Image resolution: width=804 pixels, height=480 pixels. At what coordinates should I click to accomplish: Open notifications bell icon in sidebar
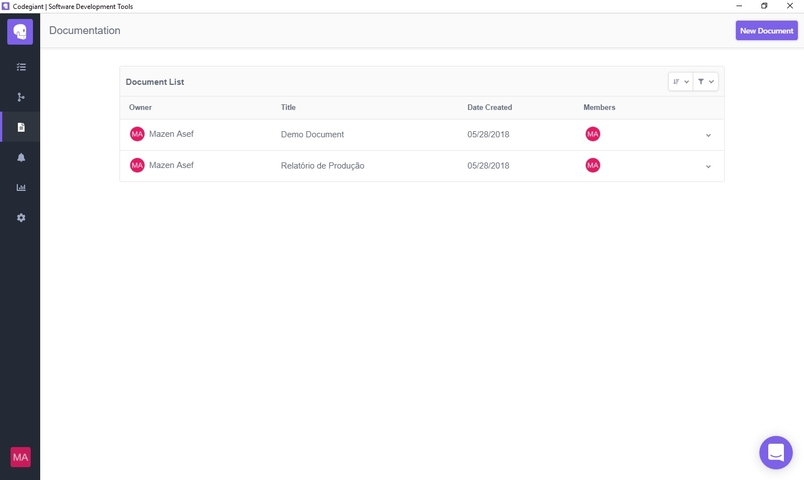(x=21, y=157)
